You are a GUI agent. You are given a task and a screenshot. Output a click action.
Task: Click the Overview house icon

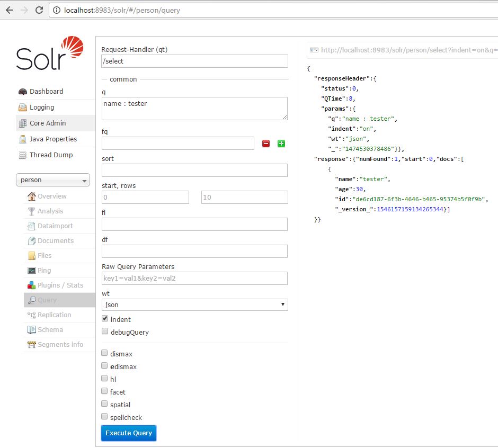click(x=31, y=196)
